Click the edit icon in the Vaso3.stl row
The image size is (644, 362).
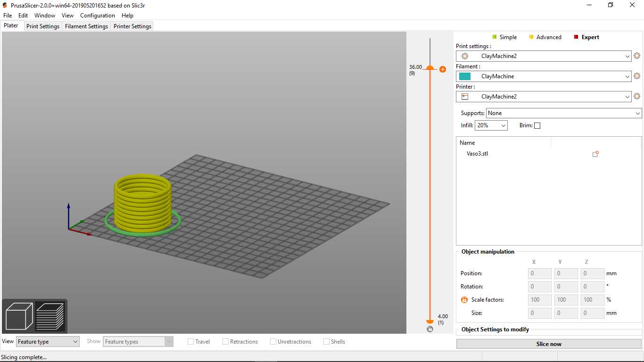coord(595,154)
